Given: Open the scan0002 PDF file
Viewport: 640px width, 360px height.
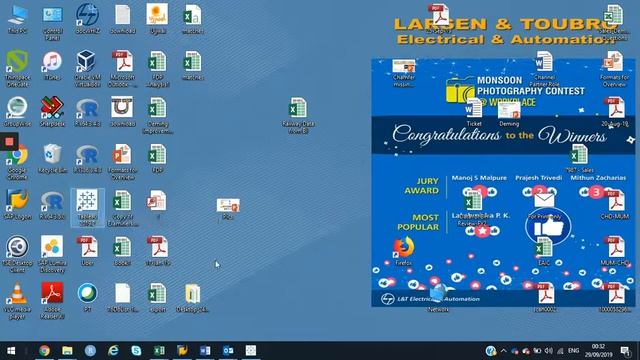Looking at the screenshot, I should click(x=545, y=297).
